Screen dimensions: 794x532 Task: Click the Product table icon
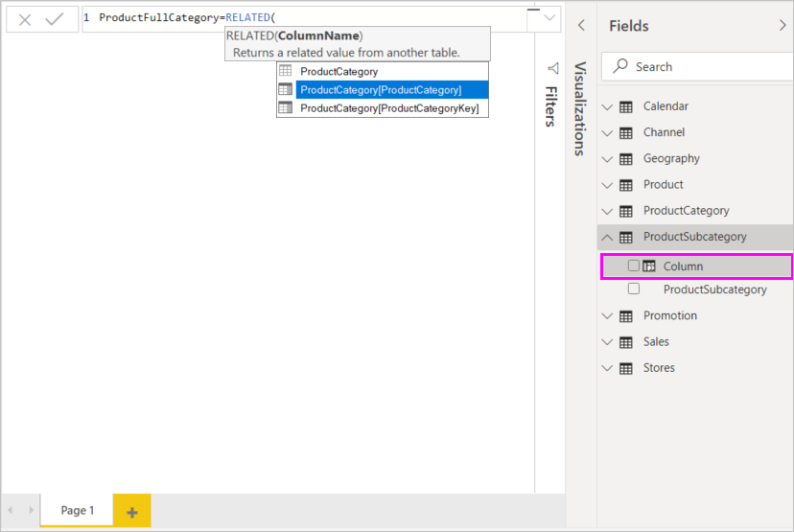tap(626, 185)
